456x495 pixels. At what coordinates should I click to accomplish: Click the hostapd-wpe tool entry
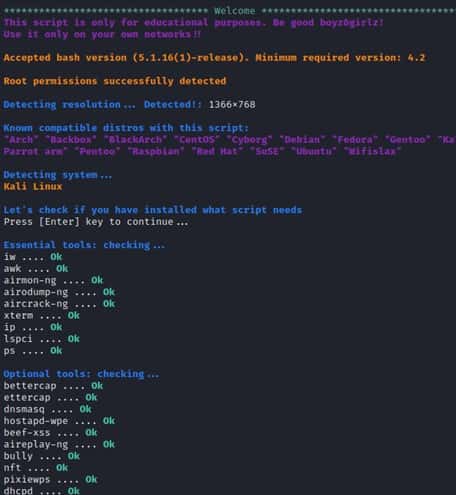[36, 421]
